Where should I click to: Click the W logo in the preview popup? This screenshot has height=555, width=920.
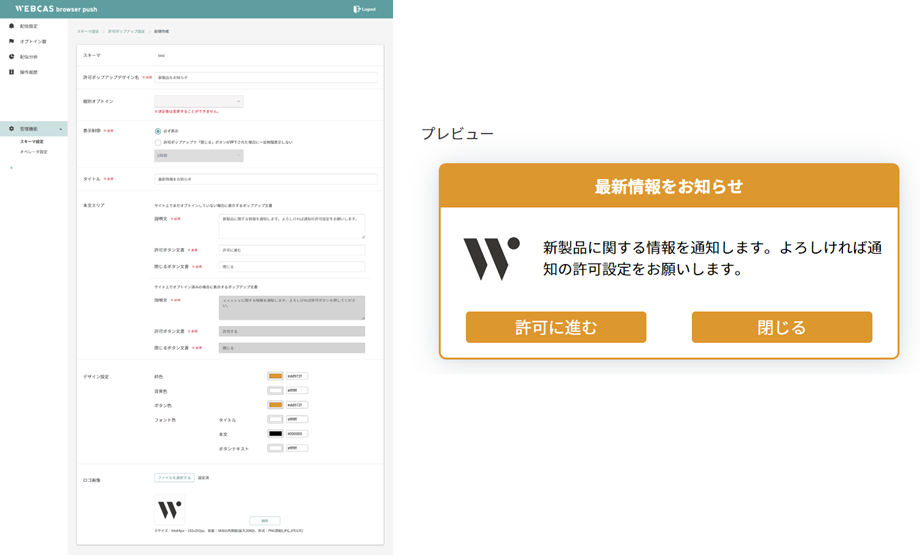click(492, 259)
